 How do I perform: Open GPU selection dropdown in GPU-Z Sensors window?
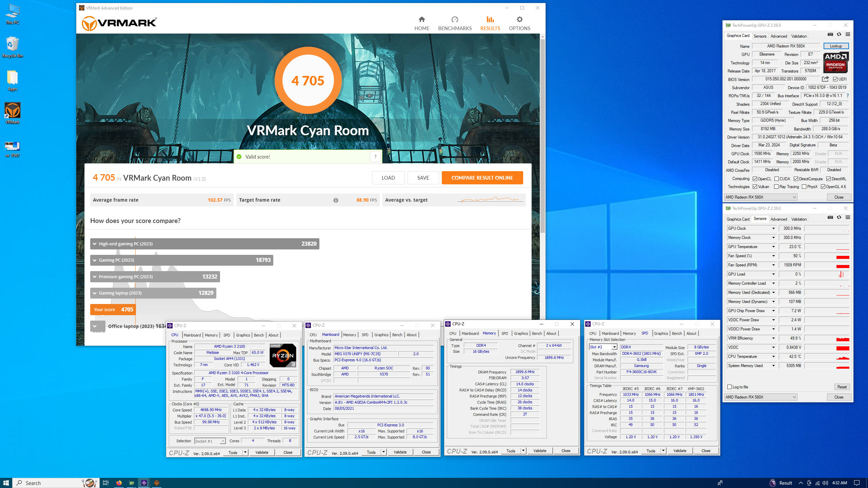(761, 397)
